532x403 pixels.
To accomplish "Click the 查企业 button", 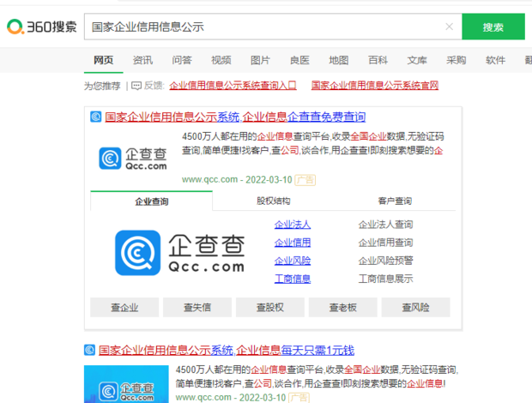I will [x=124, y=308].
